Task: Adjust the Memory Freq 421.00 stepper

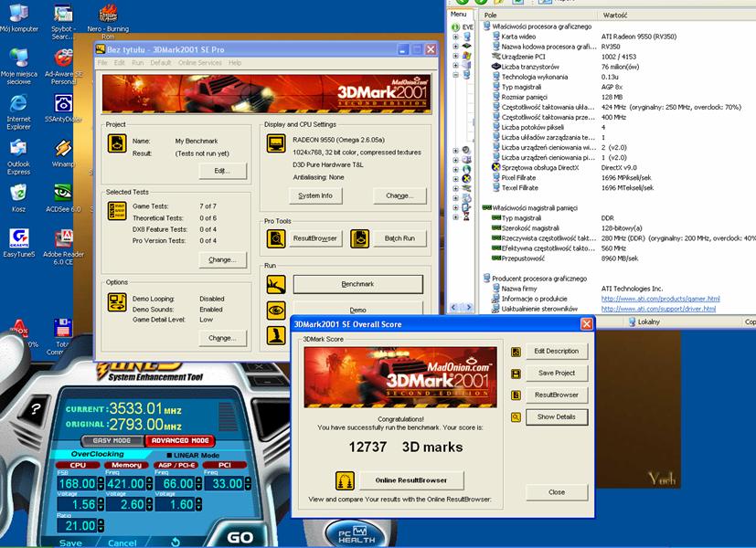Action: [x=150, y=483]
